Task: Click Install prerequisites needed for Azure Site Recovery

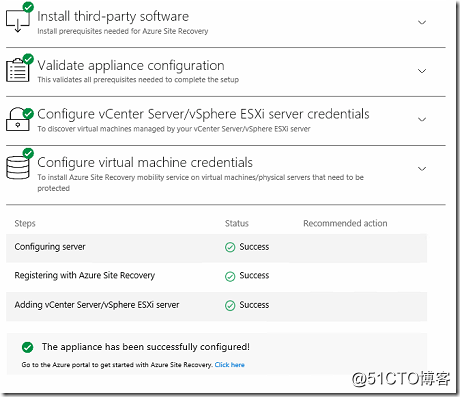Action: coord(123,31)
